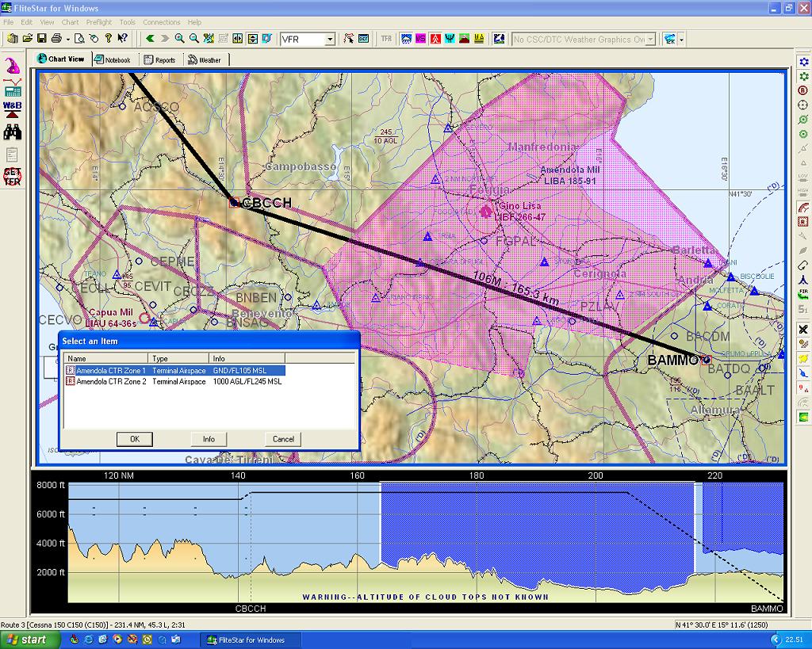Open the W&B weight and balance tool
This screenshot has height=649, width=812.
13,109
